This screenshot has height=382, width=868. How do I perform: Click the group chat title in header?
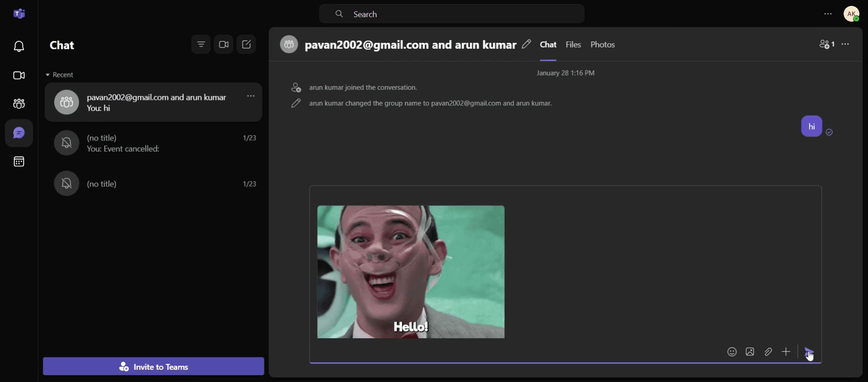tap(410, 45)
